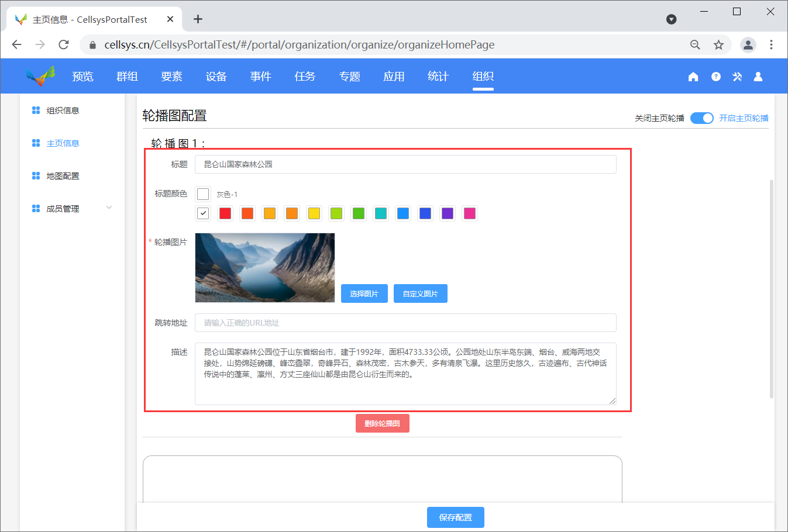Image resolution: width=788 pixels, height=532 pixels.
Task: Open 统计 in the top navigation
Action: [438, 77]
